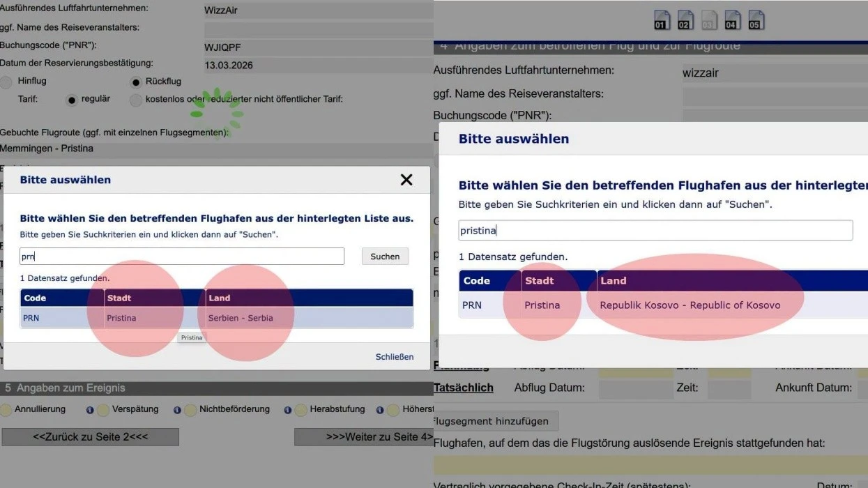
Task: Close the airport selection dialog with X
Action: click(x=406, y=180)
